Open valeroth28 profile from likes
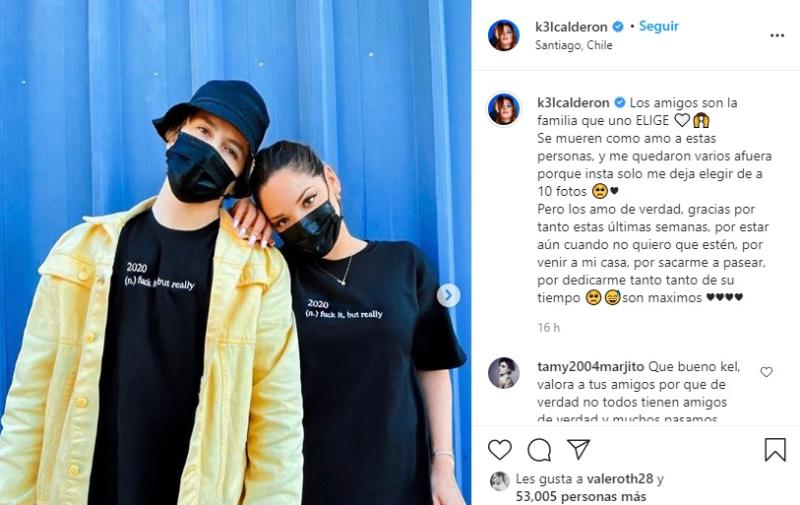Image resolution: width=800 pixels, height=505 pixels. [619, 479]
